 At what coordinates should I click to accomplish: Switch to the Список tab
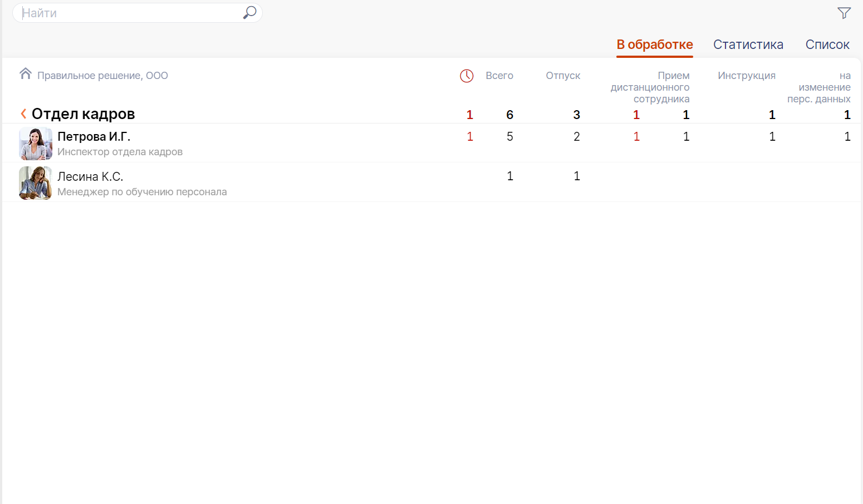tap(827, 45)
